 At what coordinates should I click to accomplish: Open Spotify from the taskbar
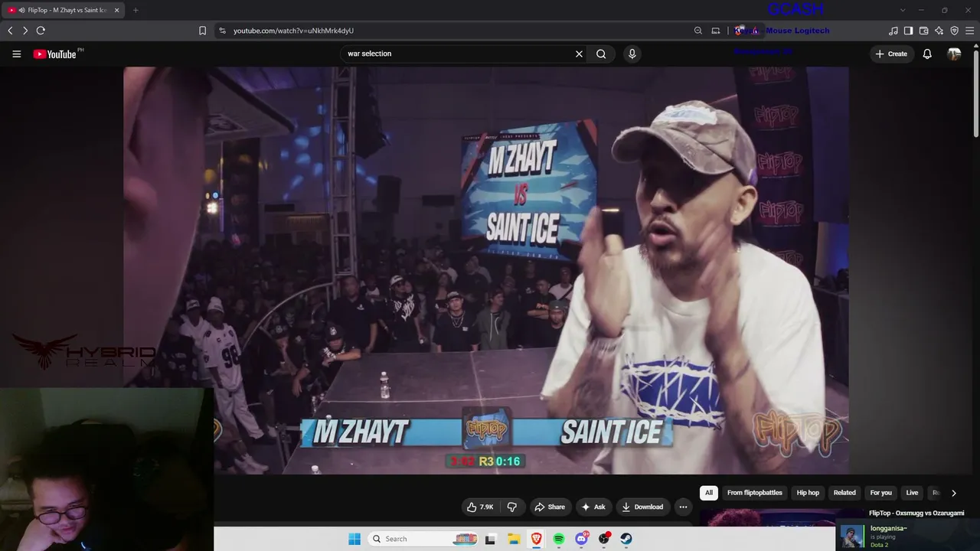(x=559, y=539)
